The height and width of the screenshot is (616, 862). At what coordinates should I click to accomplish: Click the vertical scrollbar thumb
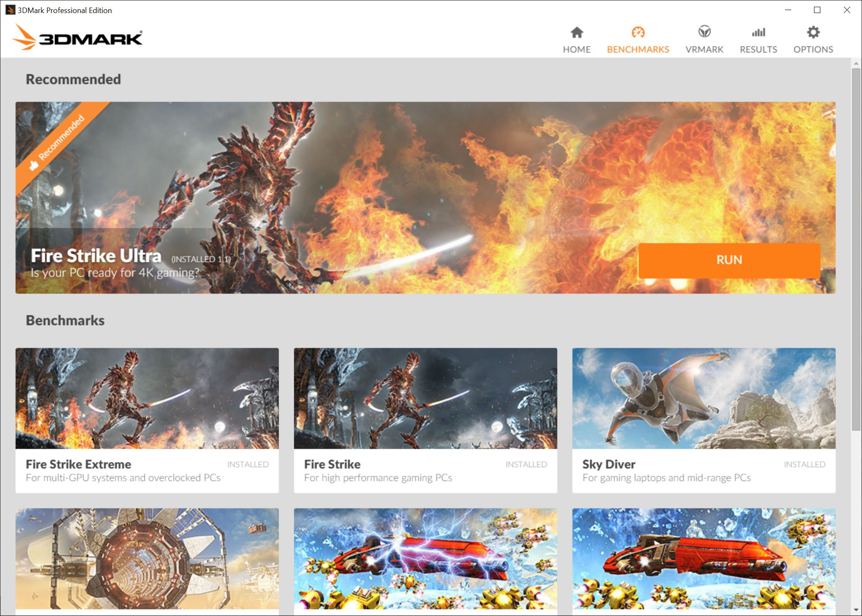tap(856, 248)
